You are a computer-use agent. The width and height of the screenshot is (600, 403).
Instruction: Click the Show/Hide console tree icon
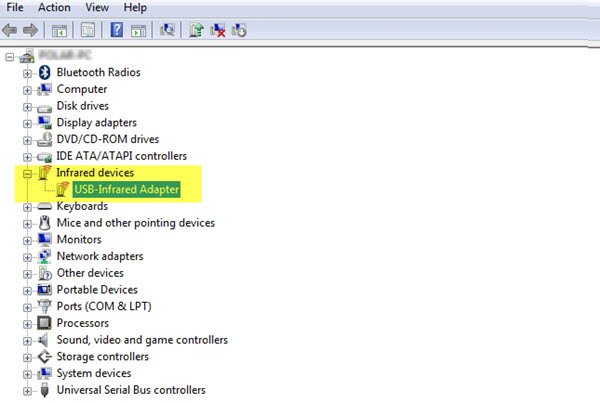coord(59,30)
